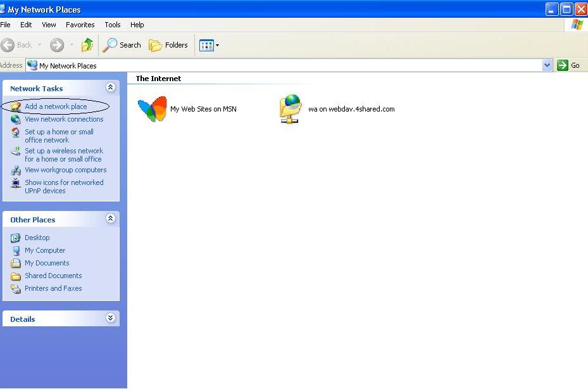Image resolution: width=588 pixels, height=389 pixels.
Task: Collapse the Other Places panel
Action: click(110, 219)
